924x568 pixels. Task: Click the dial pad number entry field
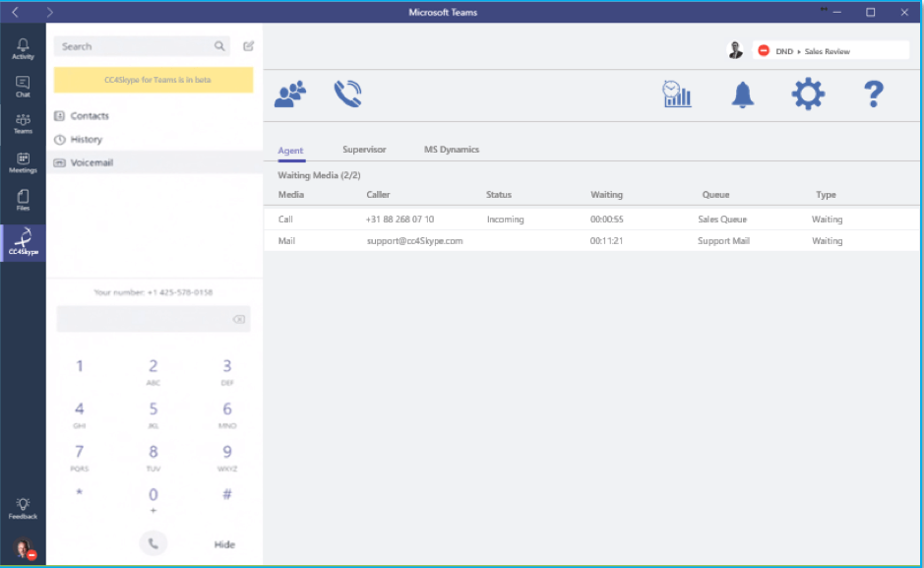(x=154, y=319)
